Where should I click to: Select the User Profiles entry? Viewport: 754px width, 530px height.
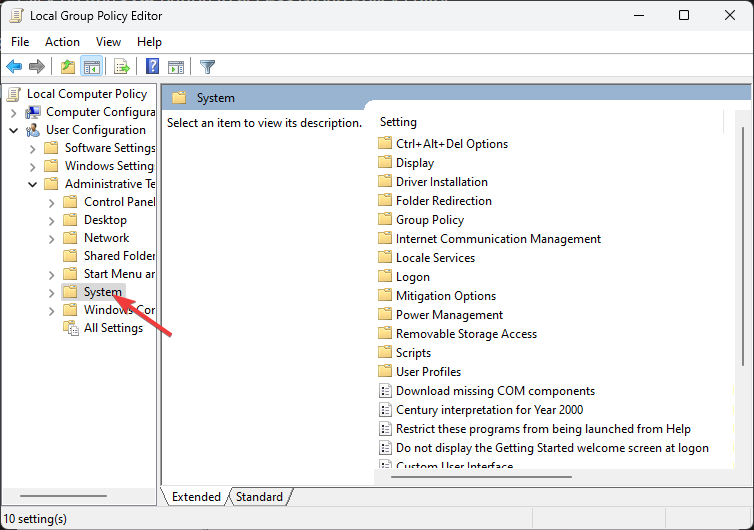coord(428,372)
